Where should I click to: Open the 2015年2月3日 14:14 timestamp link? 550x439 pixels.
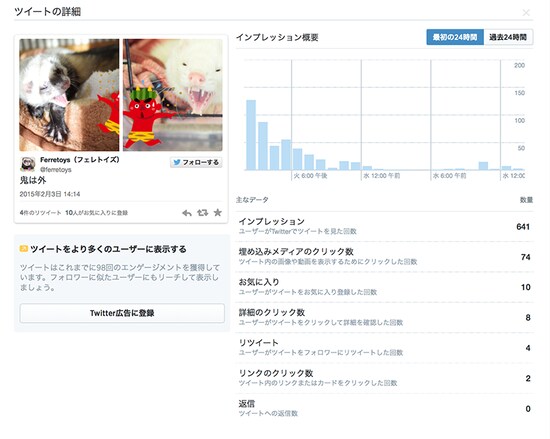pyautogui.click(x=50, y=194)
